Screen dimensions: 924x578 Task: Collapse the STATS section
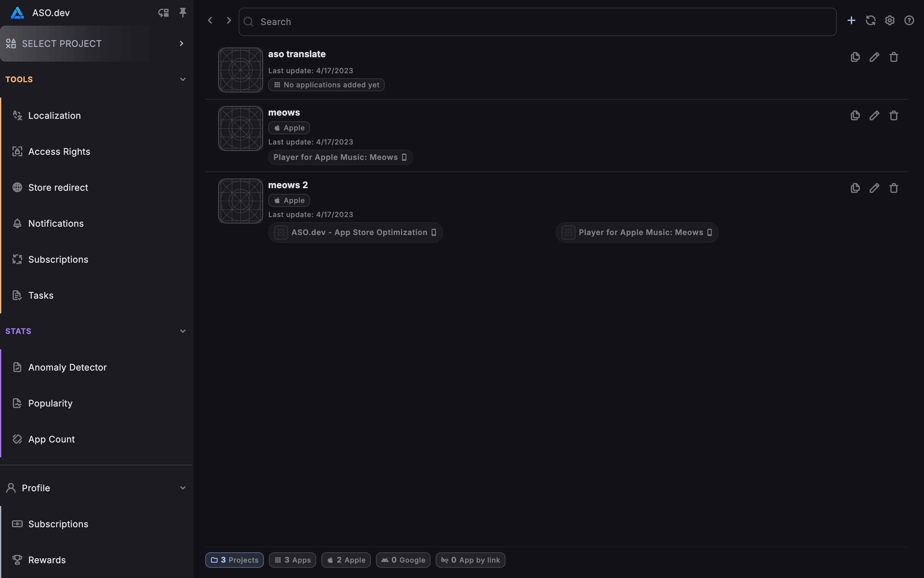point(183,331)
